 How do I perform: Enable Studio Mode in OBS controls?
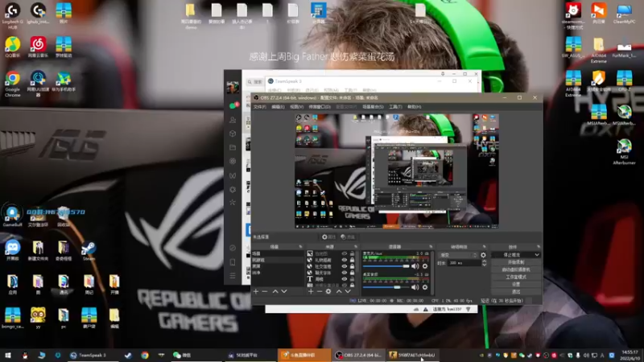click(516, 277)
